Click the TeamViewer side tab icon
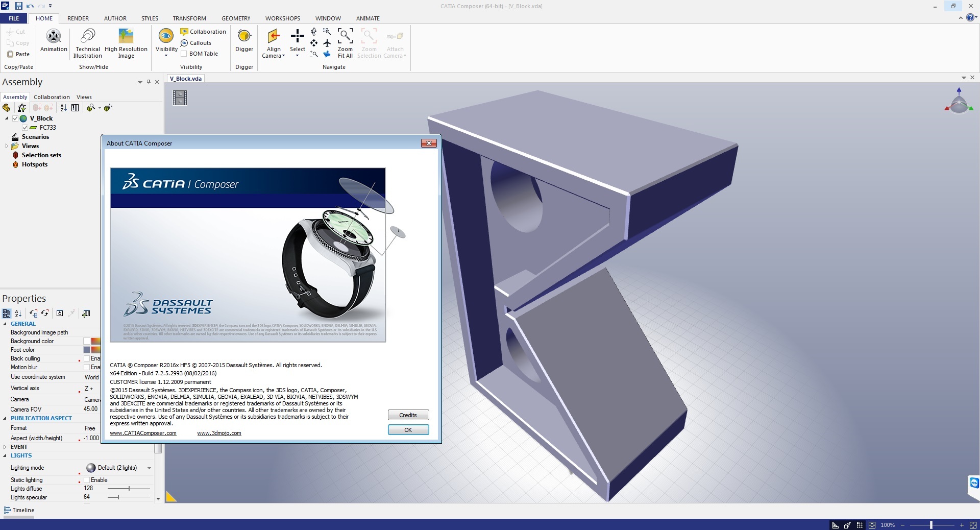The image size is (980, 530). [974, 483]
